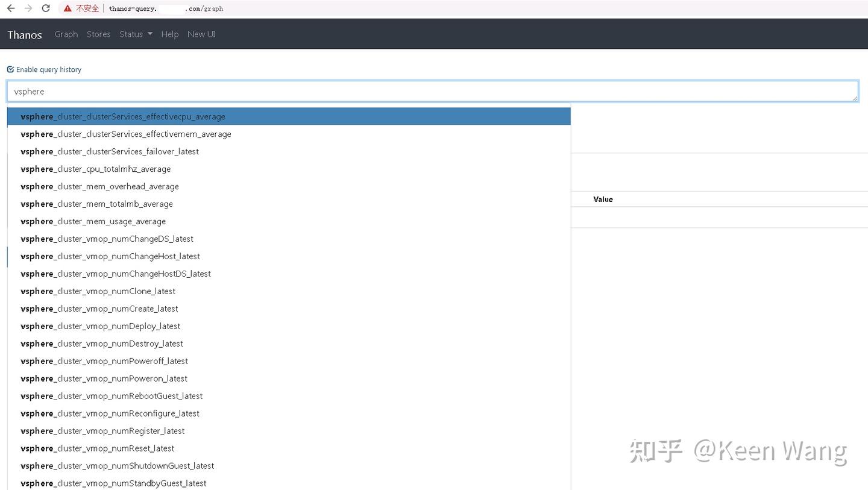Select vsphere_cluster_mem_usage_average suggestion

[93, 221]
